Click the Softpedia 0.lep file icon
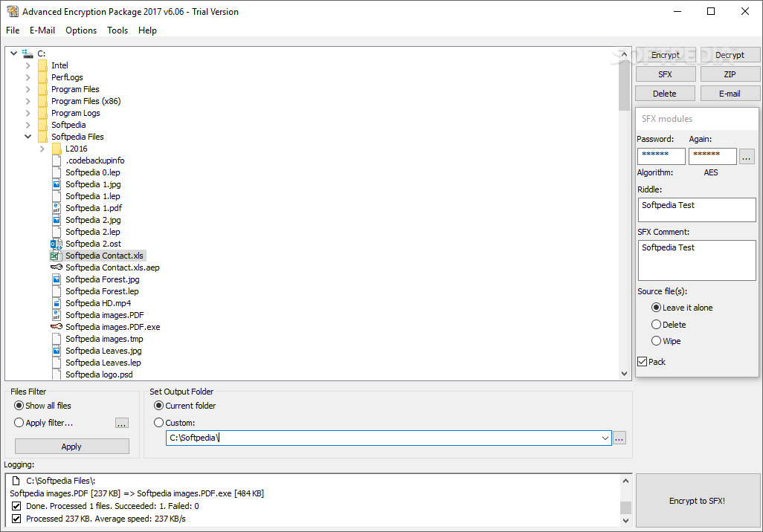763x532 pixels. tap(57, 172)
